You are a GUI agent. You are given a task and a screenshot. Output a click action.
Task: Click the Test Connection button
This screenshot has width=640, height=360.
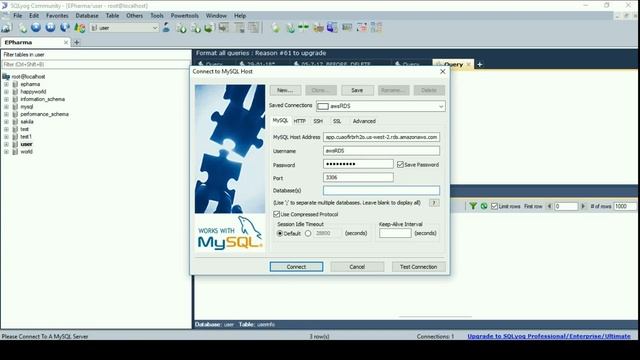tap(418, 267)
